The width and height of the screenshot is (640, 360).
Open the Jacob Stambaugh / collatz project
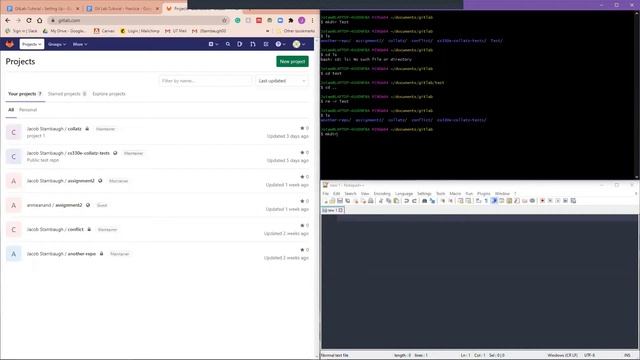click(54, 129)
